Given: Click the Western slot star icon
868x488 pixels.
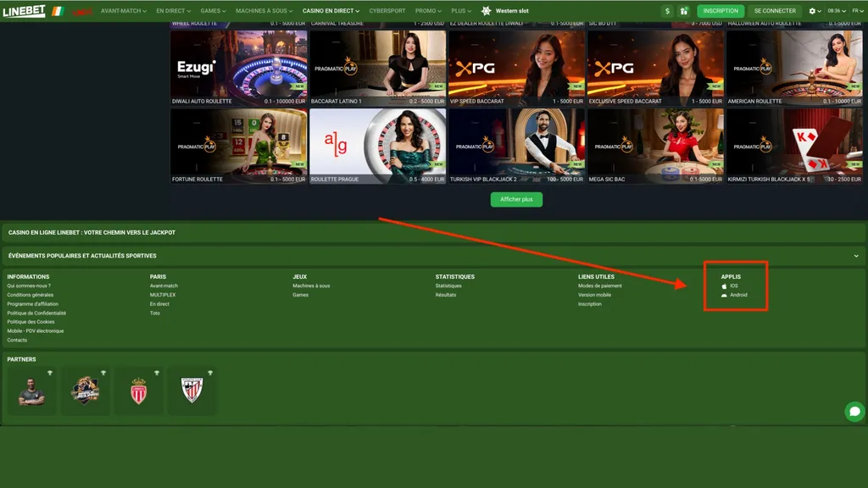Looking at the screenshot, I should point(486,11).
